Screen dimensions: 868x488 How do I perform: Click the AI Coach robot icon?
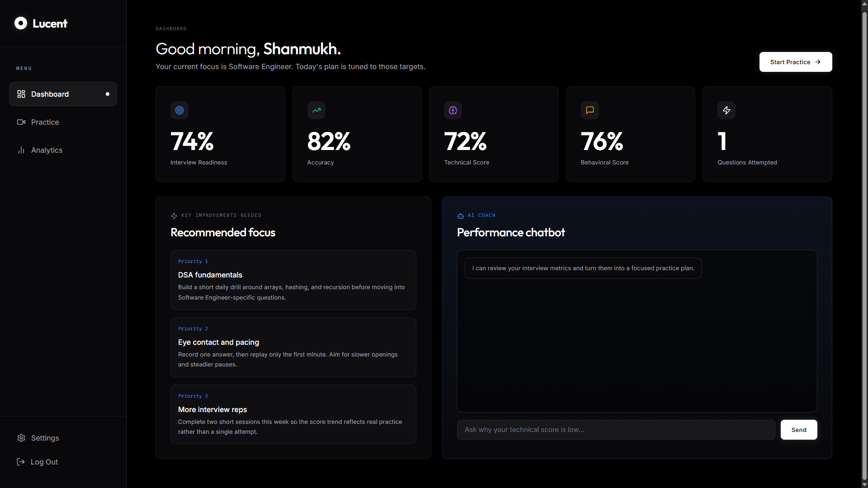tap(461, 216)
